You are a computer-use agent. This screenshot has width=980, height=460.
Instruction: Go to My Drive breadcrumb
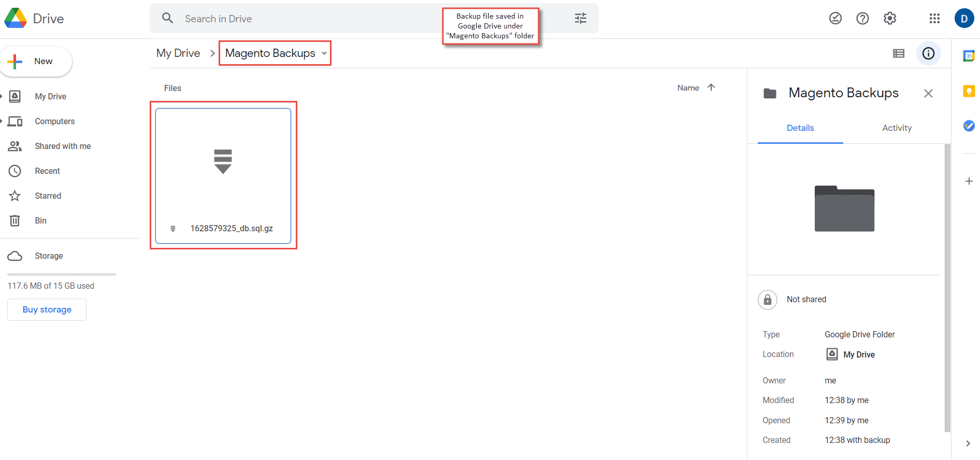tap(178, 53)
